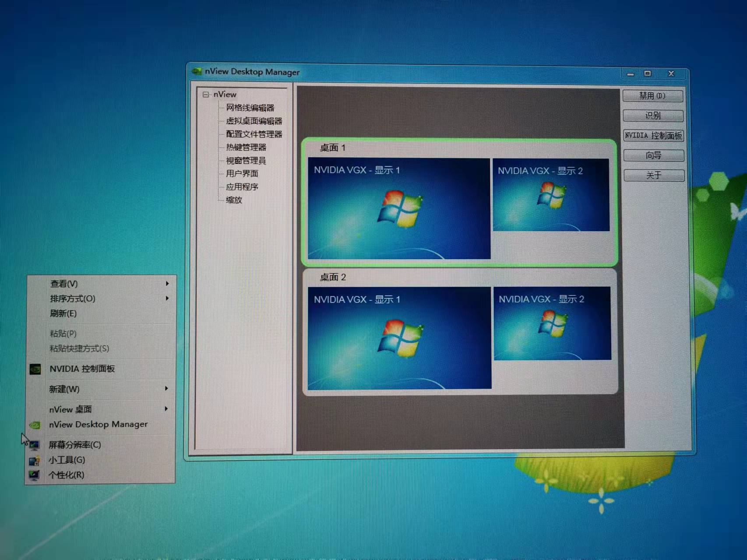Select 缩放 in the tree
This screenshot has width=747, height=560.
234,200
